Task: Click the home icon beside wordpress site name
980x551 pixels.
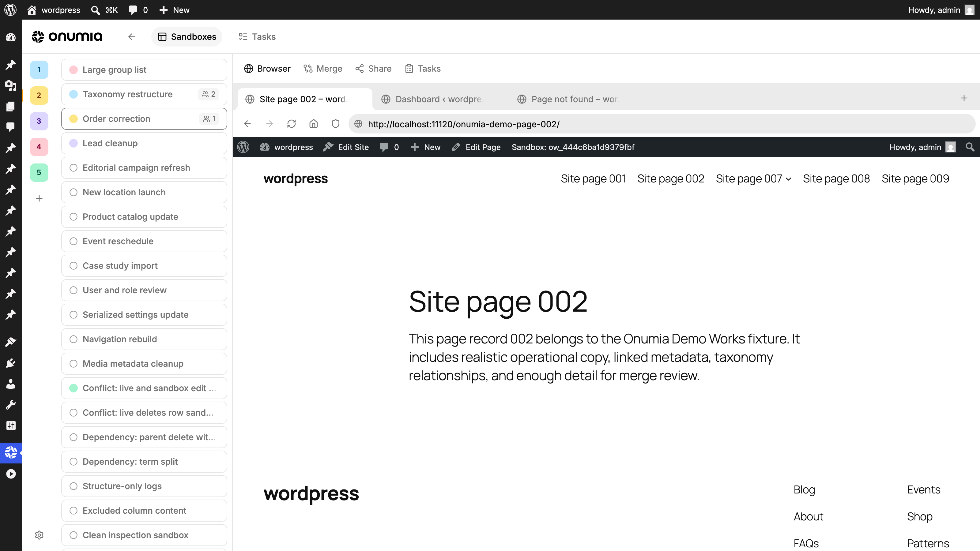Action: (32, 10)
